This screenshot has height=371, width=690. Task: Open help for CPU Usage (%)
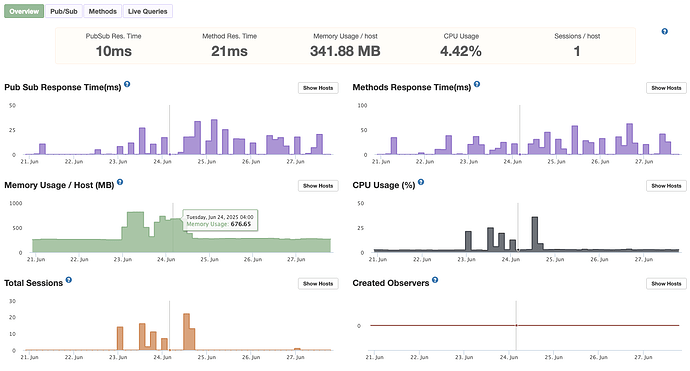pyautogui.click(x=421, y=182)
